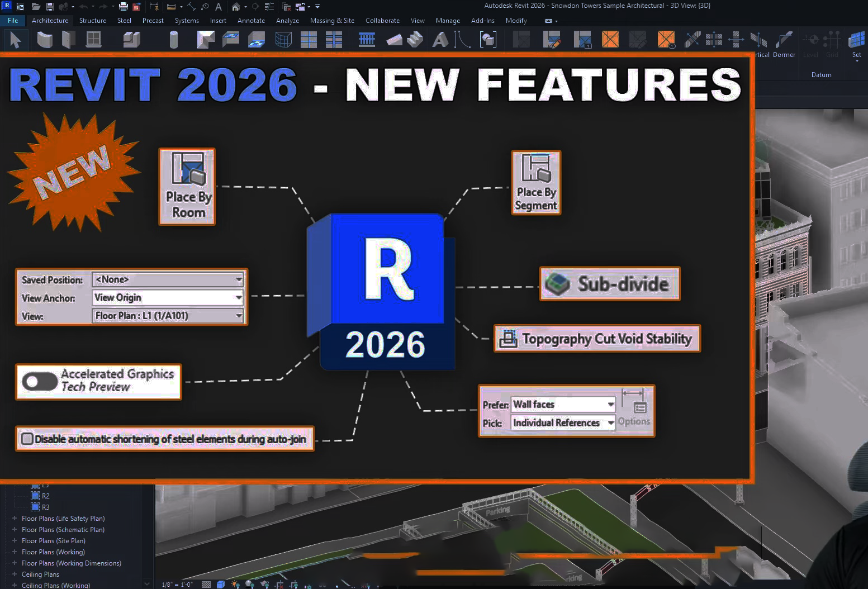The width and height of the screenshot is (868, 589).
Task: Select the Model Group tool
Action: pyautogui.click(x=488, y=40)
